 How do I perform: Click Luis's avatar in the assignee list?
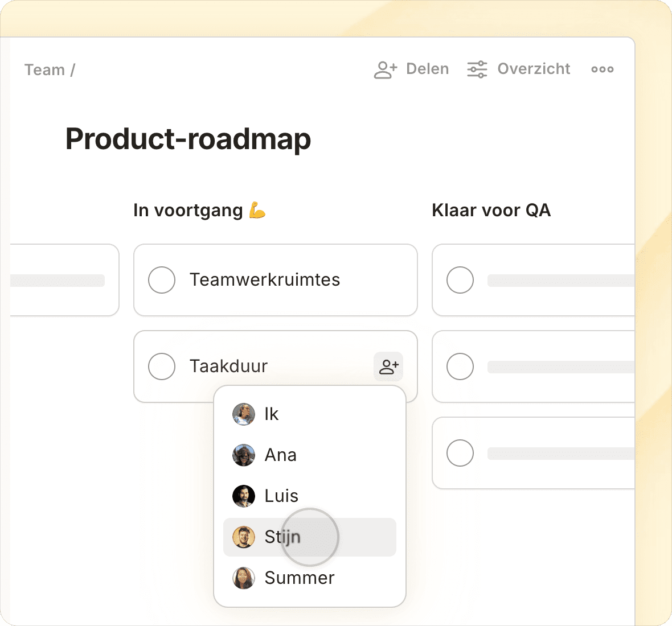pos(243,496)
